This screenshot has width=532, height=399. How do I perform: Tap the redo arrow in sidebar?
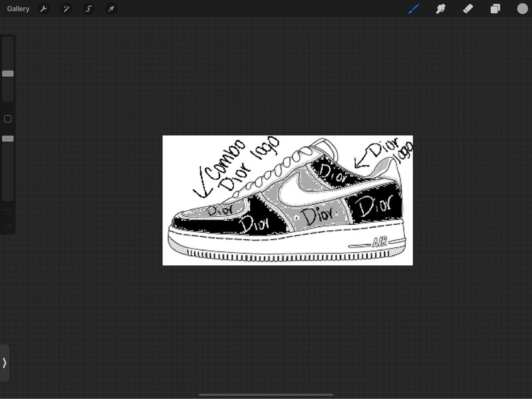[x=8, y=227]
